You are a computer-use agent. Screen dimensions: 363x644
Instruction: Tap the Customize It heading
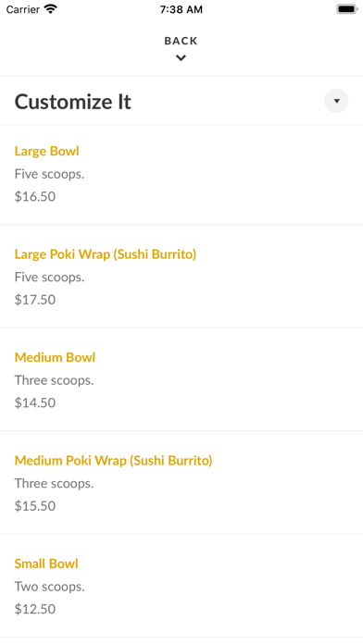(x=73, y=102)
